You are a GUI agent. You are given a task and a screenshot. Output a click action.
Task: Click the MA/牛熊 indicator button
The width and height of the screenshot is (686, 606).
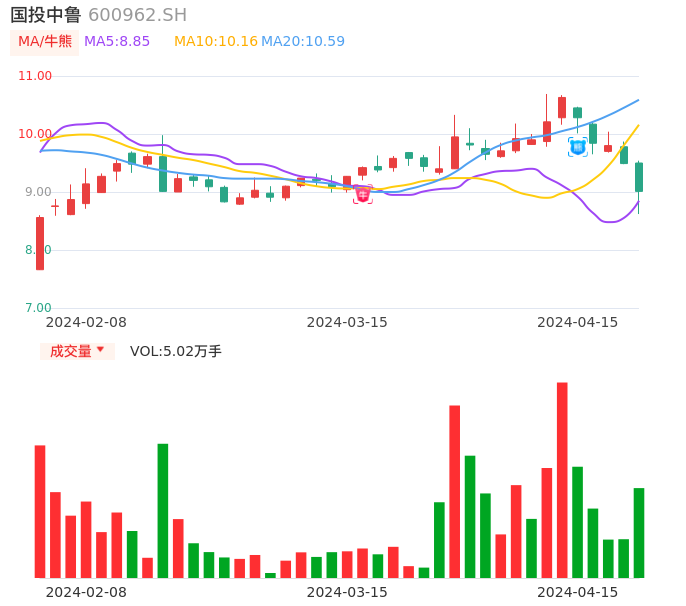pos(44,42)
